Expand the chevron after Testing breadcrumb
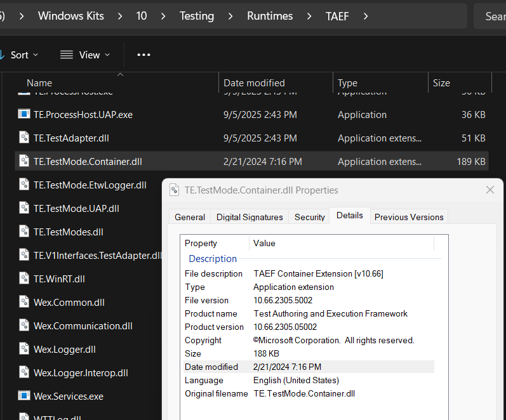 230,16
